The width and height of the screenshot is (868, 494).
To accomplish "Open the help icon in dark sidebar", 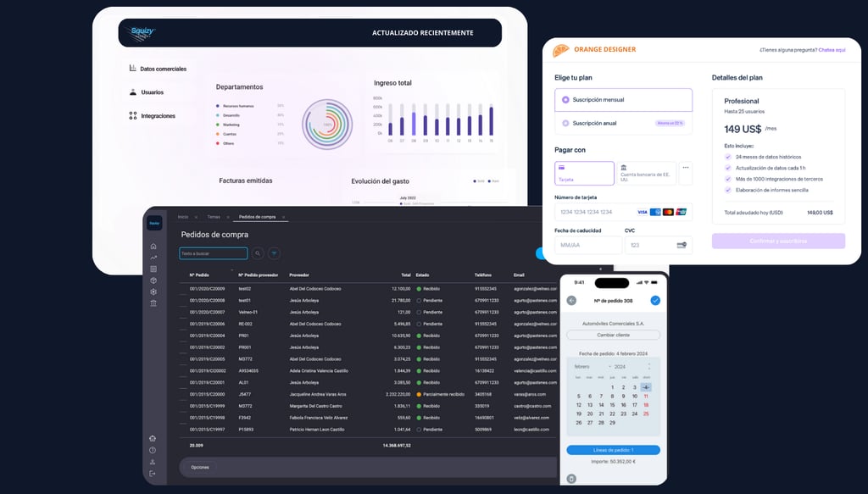I will coord(153,450).
